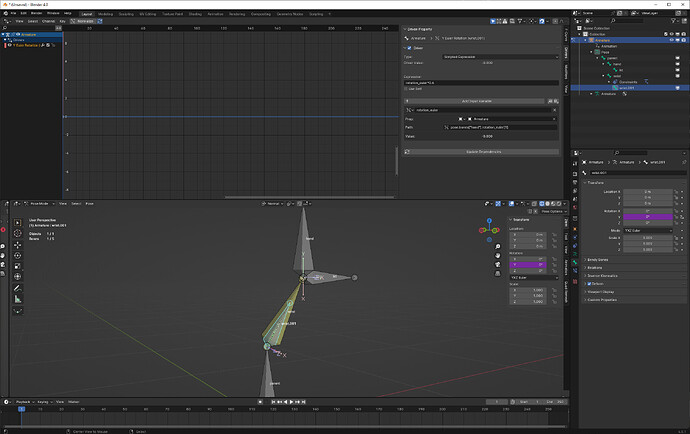690x434 pixels.
Task: Select the Rotate tool in viewport toolbar
Action: click(x=18, y=256)
